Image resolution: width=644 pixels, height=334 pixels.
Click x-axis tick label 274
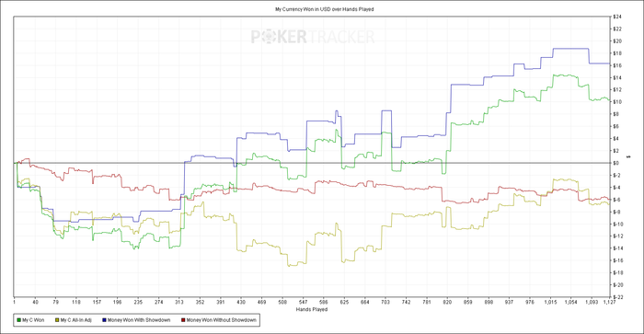[x=159, y=303]
